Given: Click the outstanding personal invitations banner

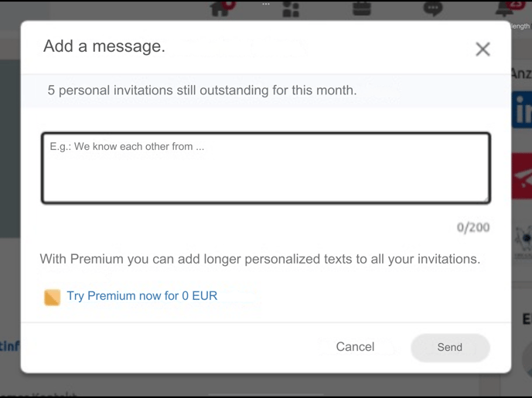Looking at the screenshot, I should [202, 90].
